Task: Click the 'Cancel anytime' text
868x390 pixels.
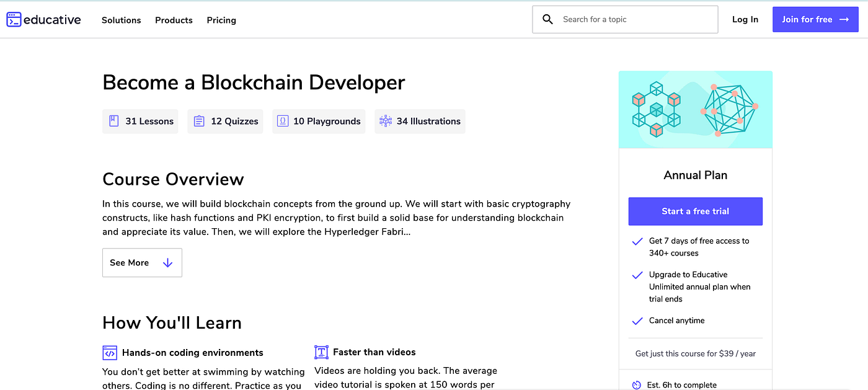Action: coord(677,321)
